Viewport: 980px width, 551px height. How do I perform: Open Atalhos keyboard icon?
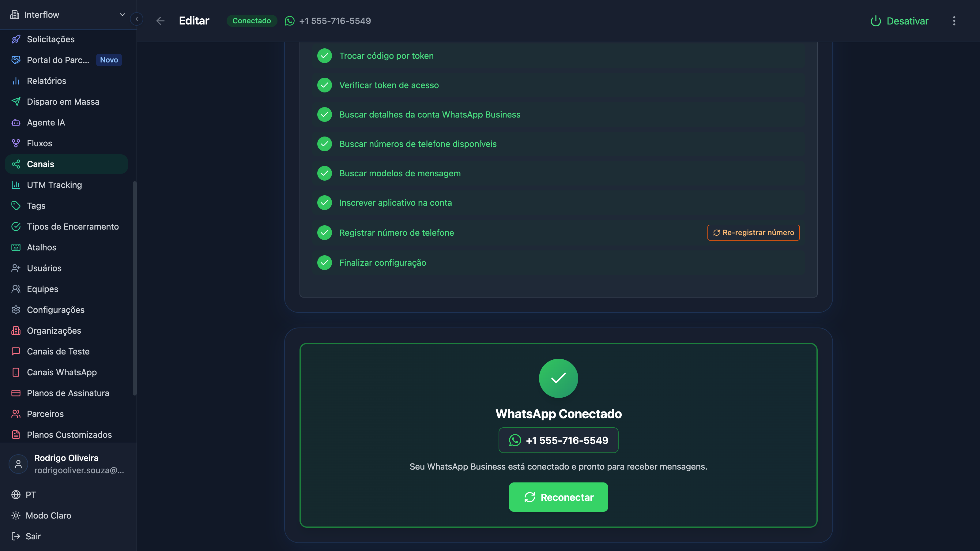point(16,248)
